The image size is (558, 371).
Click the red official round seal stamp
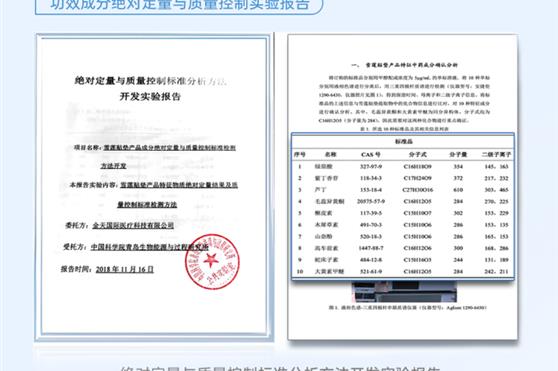(x=212, y=261)
